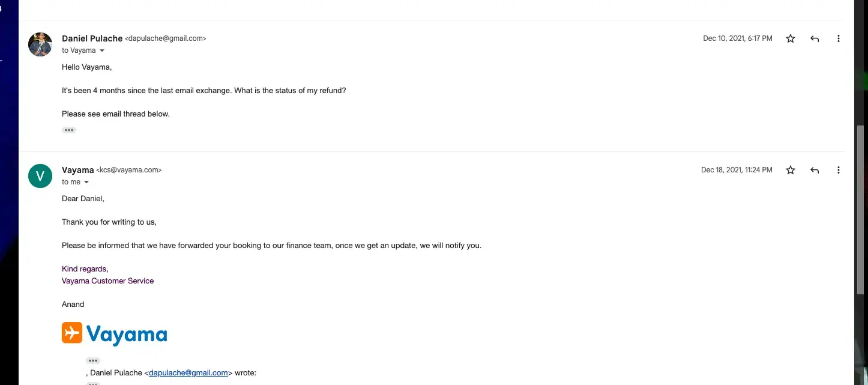The image size is (868, 385).
Task: Expand trimmed content below Vayama logo
Action: coord(92,360)
